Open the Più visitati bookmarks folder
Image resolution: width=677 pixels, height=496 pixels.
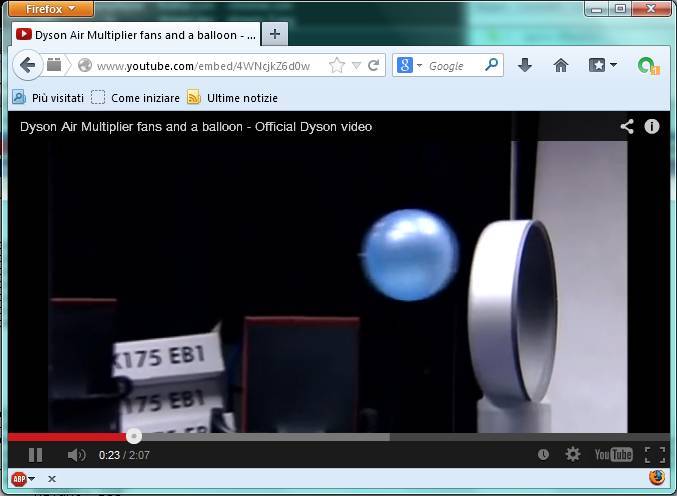click(46, 98)
